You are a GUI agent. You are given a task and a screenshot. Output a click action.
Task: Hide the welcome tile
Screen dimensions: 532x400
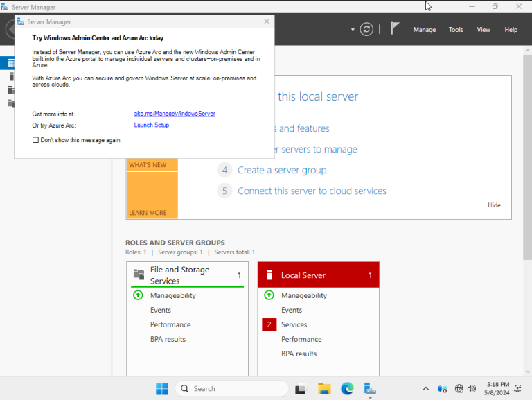click(494, 205)
